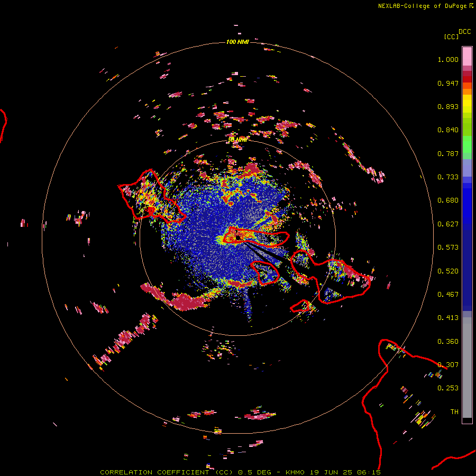The width and height of the screenshot is (476, 476).
Task: Click the Correlation Coefficient product caption
Action: tap(240, 472)
